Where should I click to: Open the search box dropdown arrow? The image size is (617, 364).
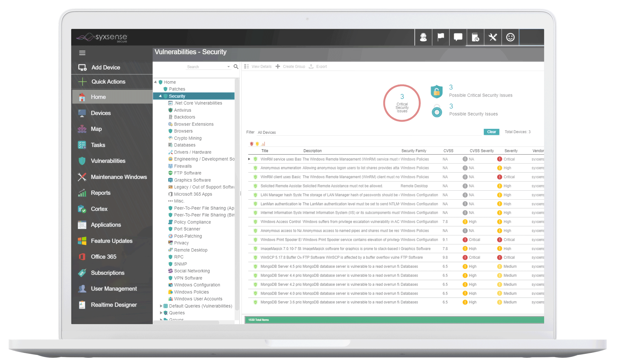point(228,67)
